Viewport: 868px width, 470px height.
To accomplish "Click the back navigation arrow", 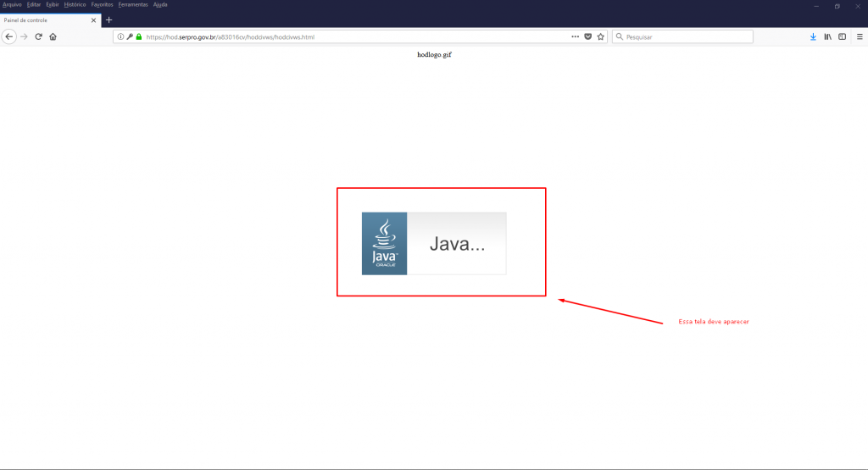I will click(x=9, y=37).
